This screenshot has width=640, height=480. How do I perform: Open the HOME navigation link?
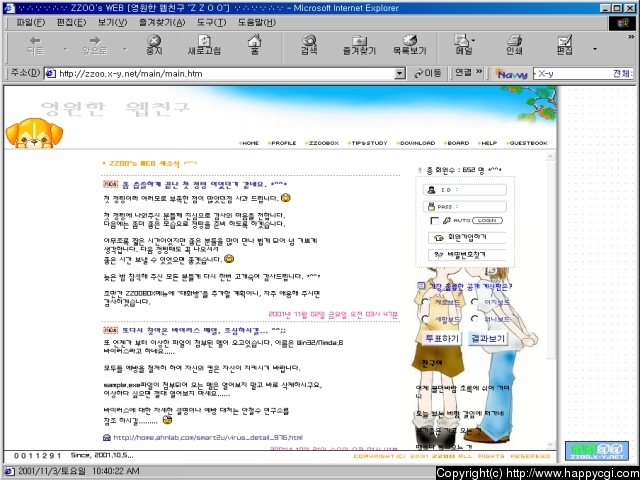point(249,143)
